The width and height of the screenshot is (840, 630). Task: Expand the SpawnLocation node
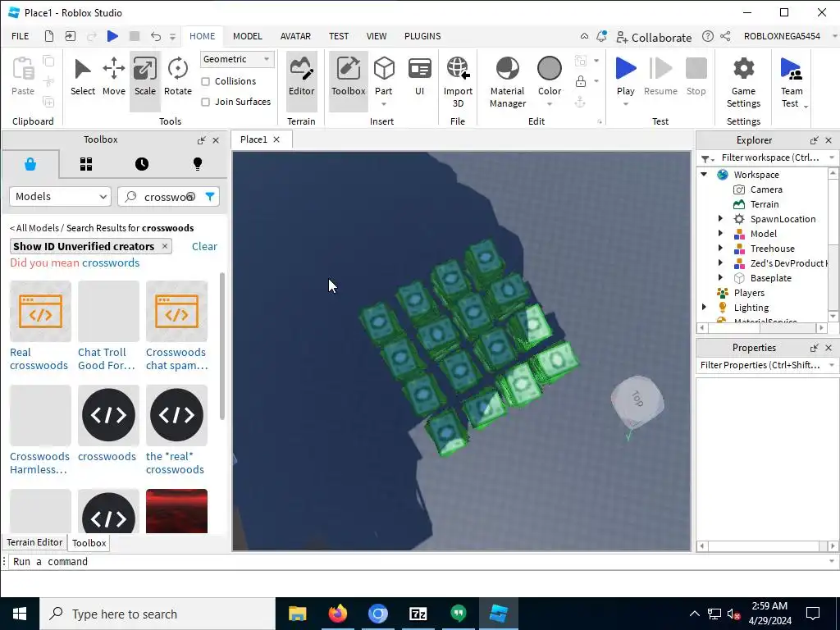pos(720,218)
